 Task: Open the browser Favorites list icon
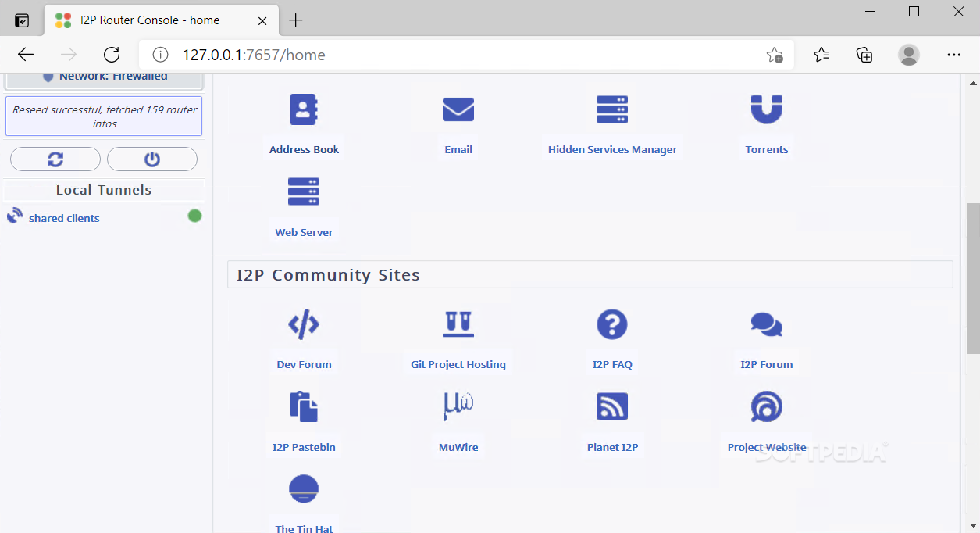(x=821, y=55)
